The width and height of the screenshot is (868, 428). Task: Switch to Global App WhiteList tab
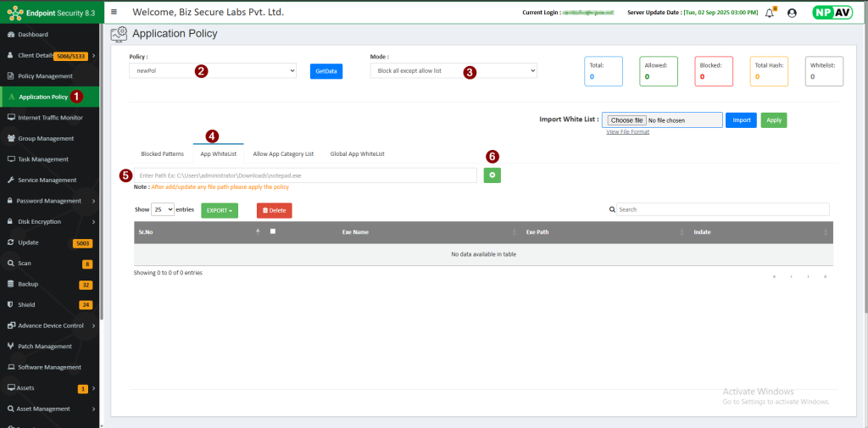[357, 154]
